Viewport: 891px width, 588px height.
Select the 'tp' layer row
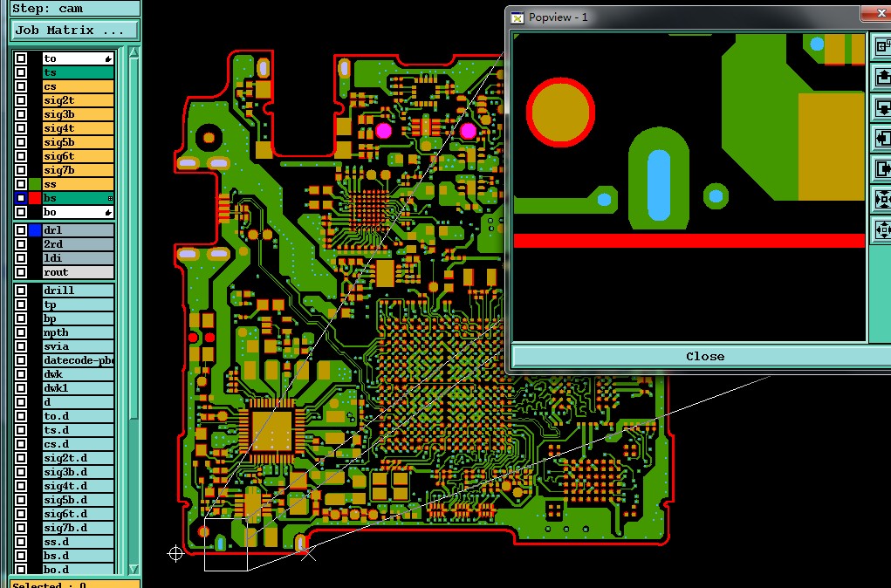(x=79, y=304)
